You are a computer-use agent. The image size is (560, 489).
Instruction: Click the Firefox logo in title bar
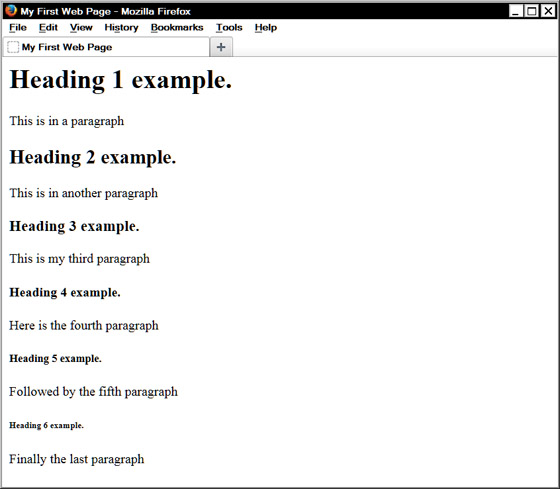click(x=11, y=11)
